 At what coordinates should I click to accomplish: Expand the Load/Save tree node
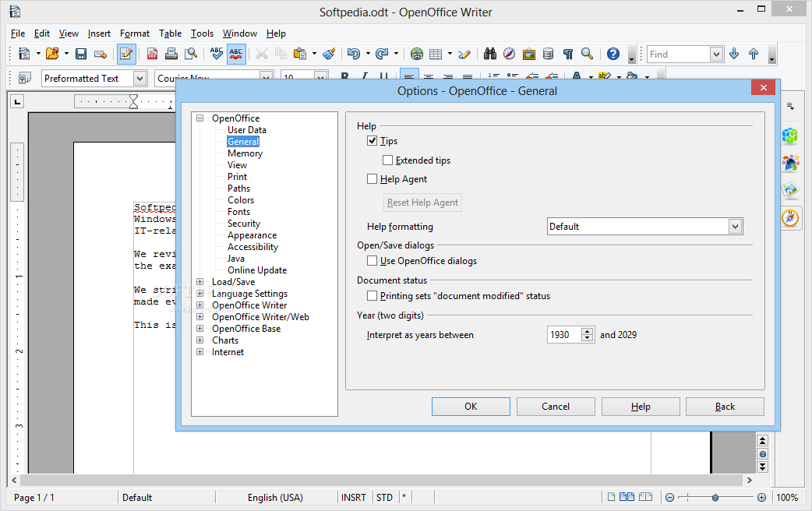200,282
